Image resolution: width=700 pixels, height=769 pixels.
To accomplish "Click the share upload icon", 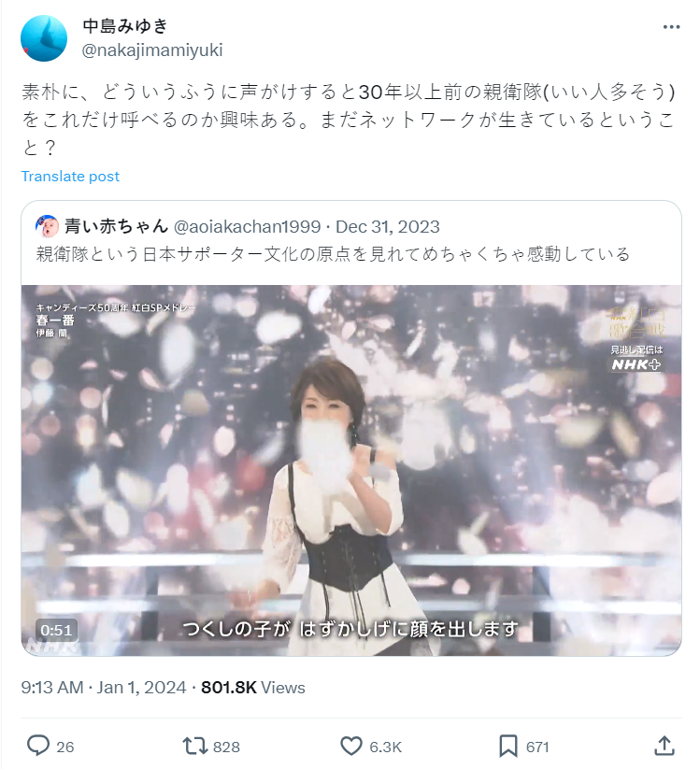I will 664,746.
